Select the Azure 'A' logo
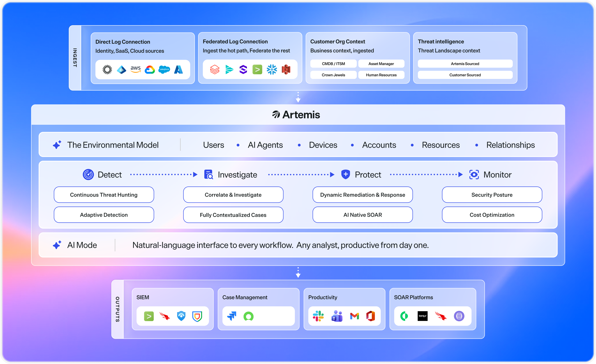 pyautogui.click(x=178, y=70)
